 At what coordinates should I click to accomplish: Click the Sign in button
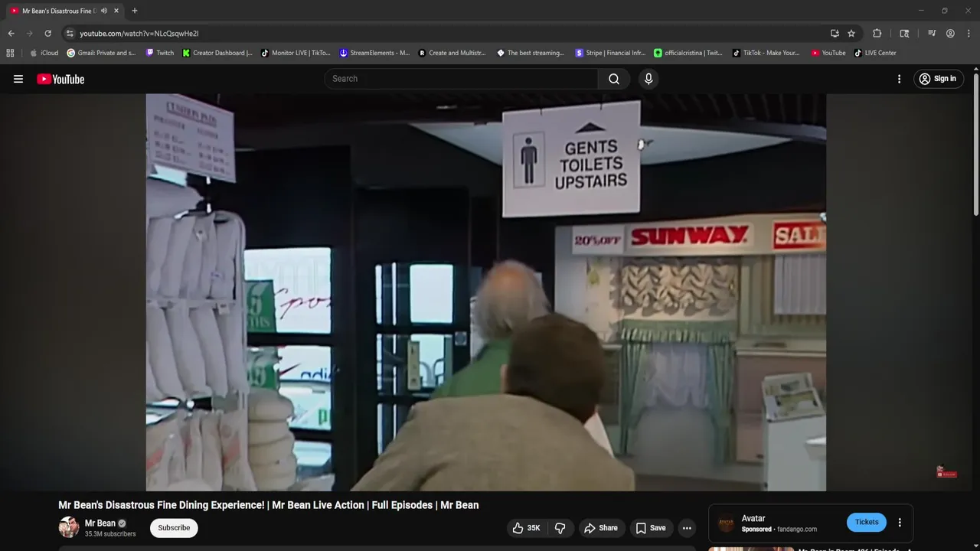pyautogui.click(x=938, y=79)
